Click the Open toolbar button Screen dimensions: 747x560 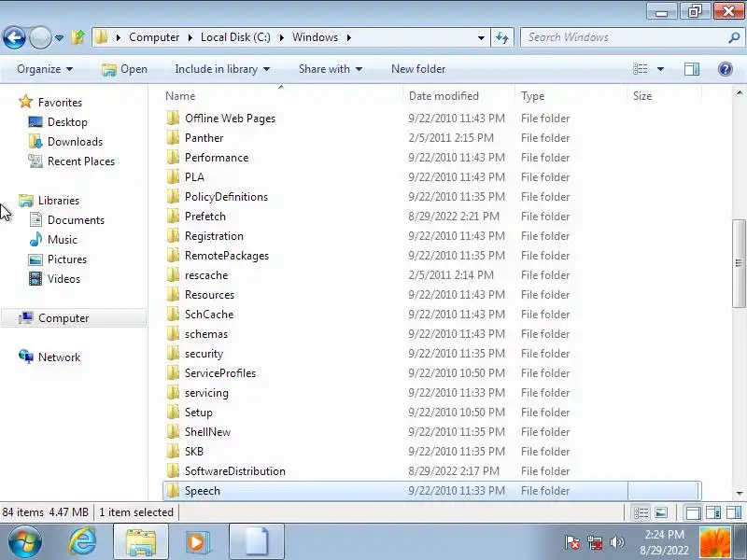click(125, 69)
